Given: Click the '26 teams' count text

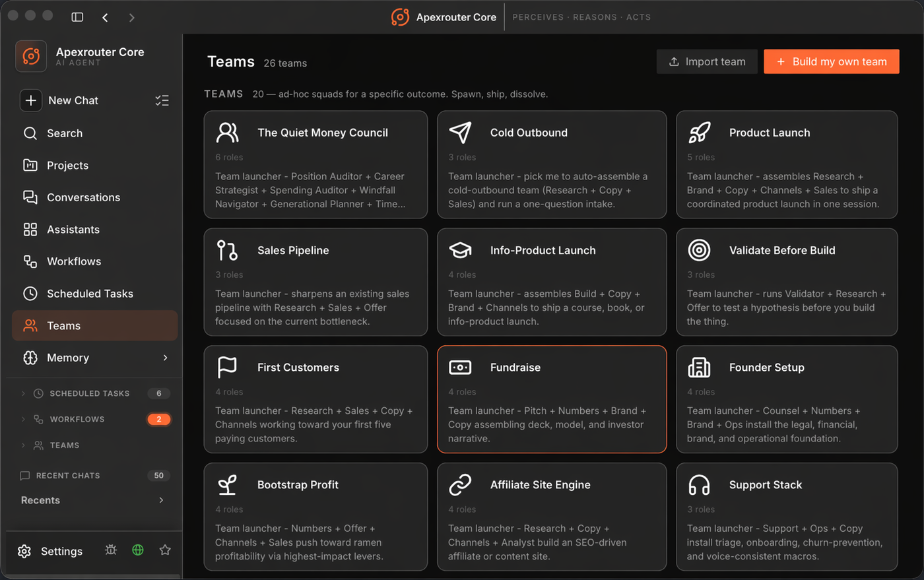Looking at the screenshot, I should [285, 63].
